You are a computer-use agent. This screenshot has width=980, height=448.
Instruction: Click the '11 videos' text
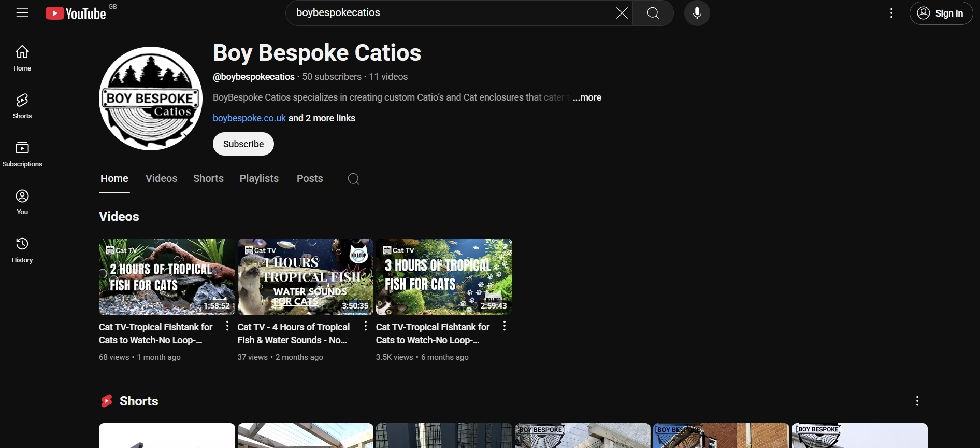tap(388, 77)
